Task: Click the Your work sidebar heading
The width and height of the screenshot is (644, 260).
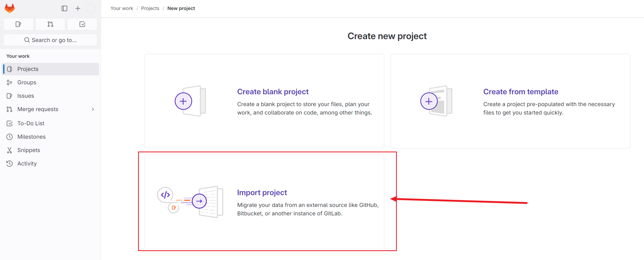Action: coord(18,56)
